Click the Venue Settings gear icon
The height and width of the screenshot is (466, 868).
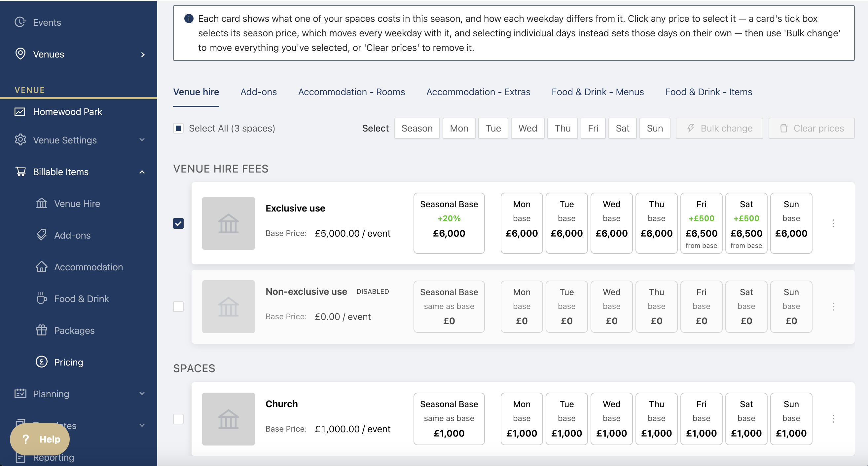pyautogui.click(x=20, y=139)
